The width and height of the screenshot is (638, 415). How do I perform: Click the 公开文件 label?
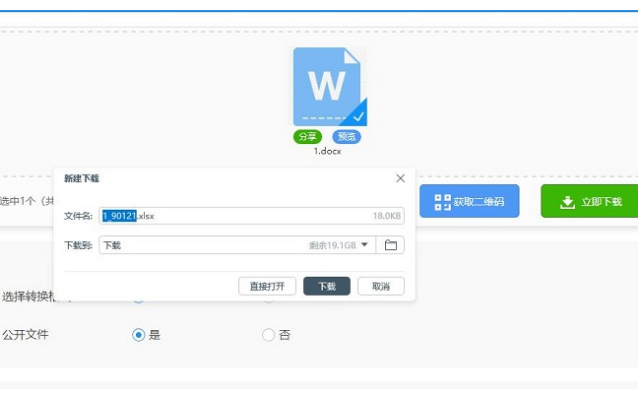(x=26, y=335)
